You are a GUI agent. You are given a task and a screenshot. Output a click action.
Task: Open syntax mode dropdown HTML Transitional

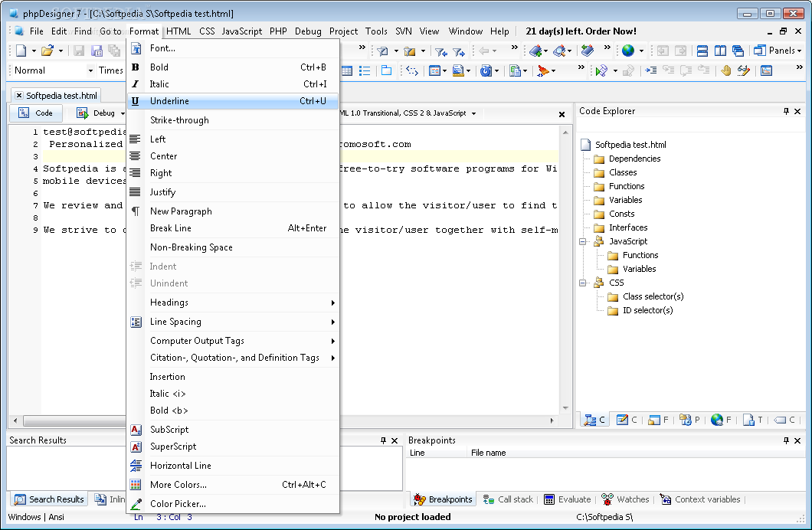point(473,113)
